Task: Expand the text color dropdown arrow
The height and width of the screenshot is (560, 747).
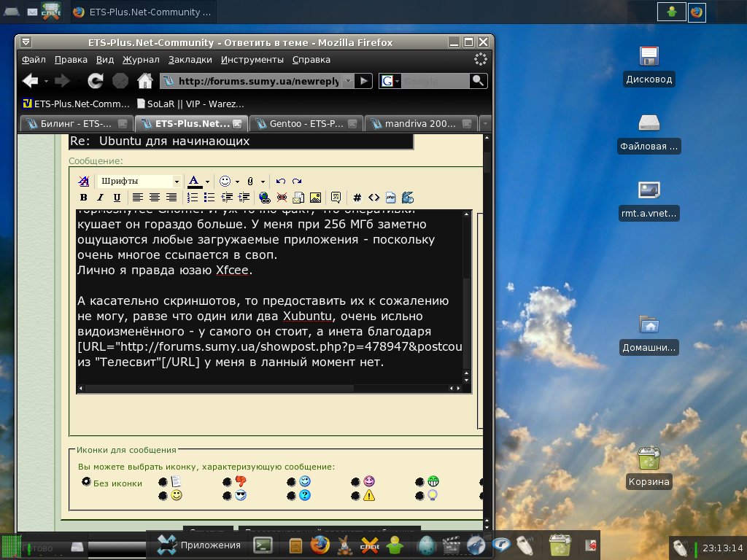Action: (x=207, y=182)
